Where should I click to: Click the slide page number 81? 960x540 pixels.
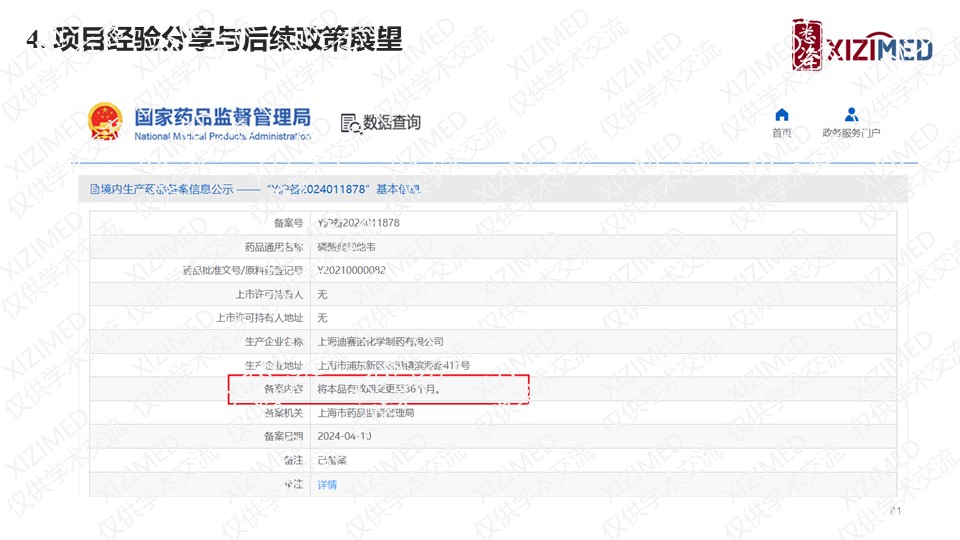coord(895,511)
